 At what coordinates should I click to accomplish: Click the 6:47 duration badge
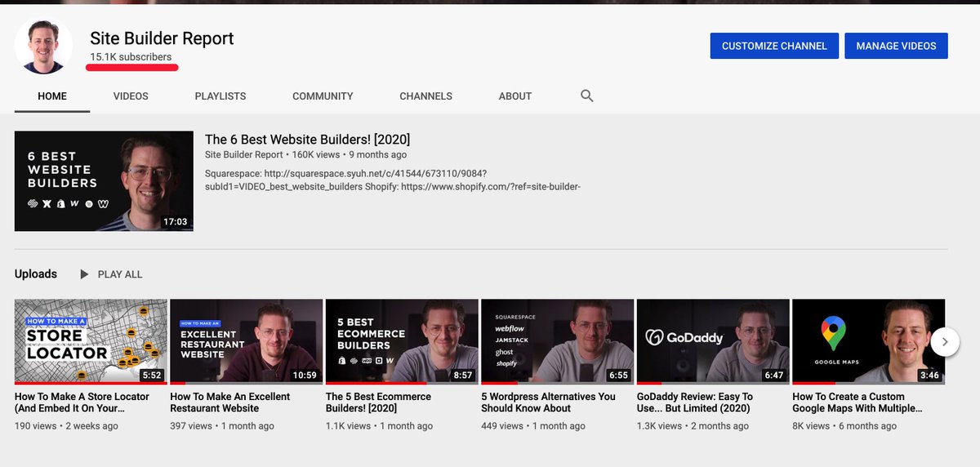773,376
